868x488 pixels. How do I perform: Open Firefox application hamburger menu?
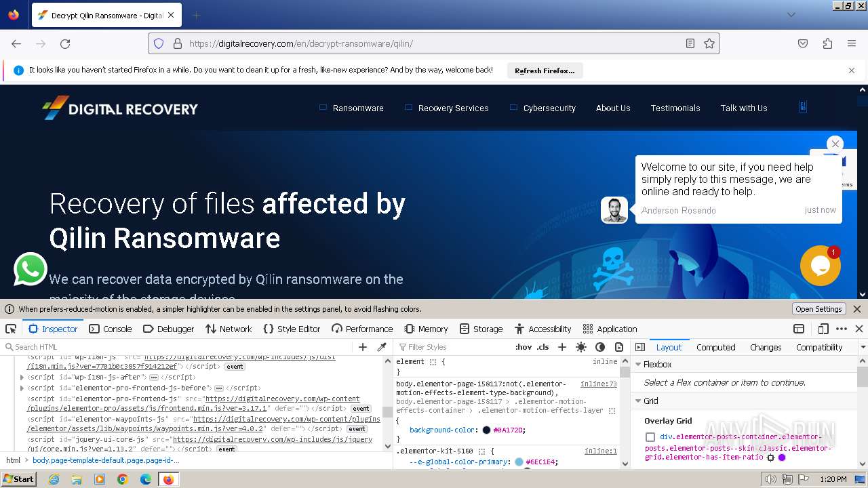[x=852, y=43]
